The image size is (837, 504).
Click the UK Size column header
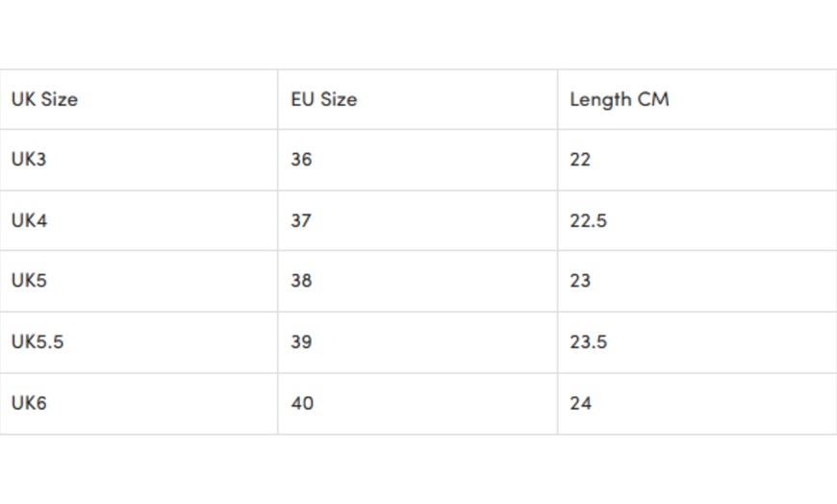click(45, 99)
